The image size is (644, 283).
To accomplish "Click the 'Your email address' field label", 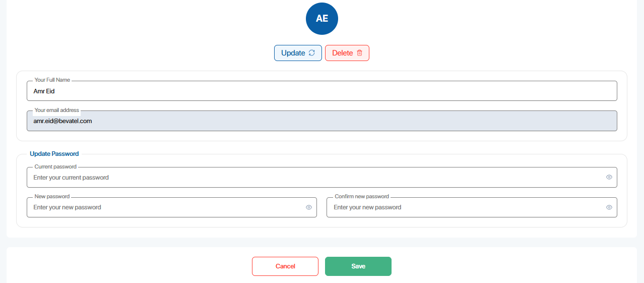I will click(x=57, y=110).
